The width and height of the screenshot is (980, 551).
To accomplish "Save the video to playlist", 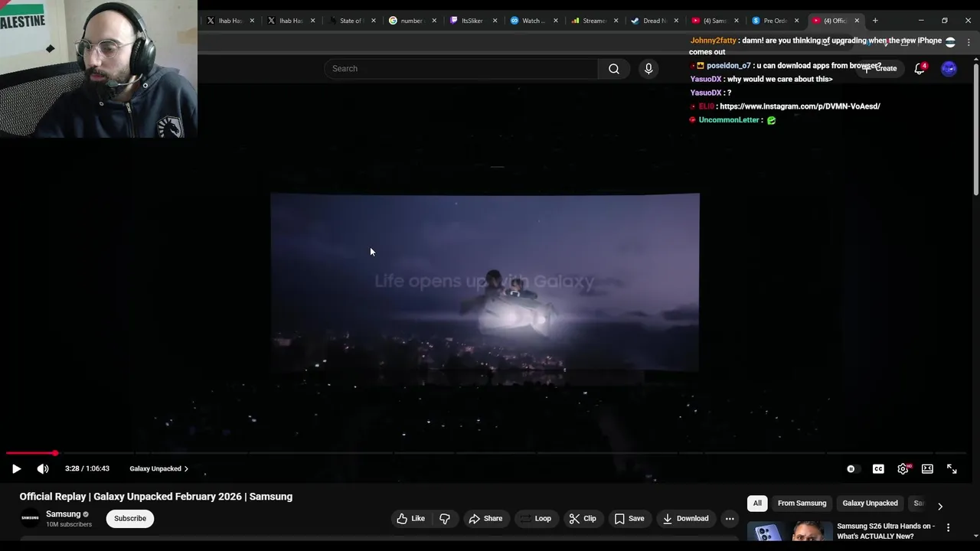I will coord(629,518).
